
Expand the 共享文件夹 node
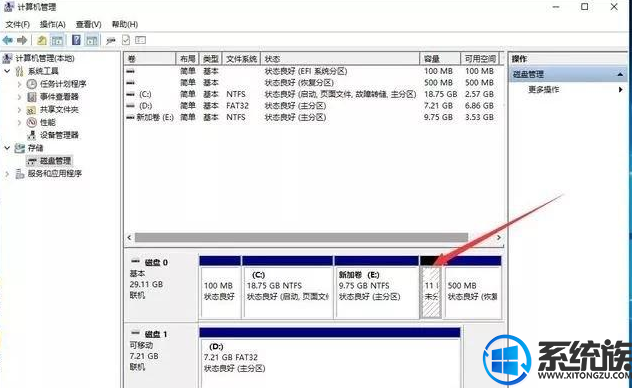[19, 109]
